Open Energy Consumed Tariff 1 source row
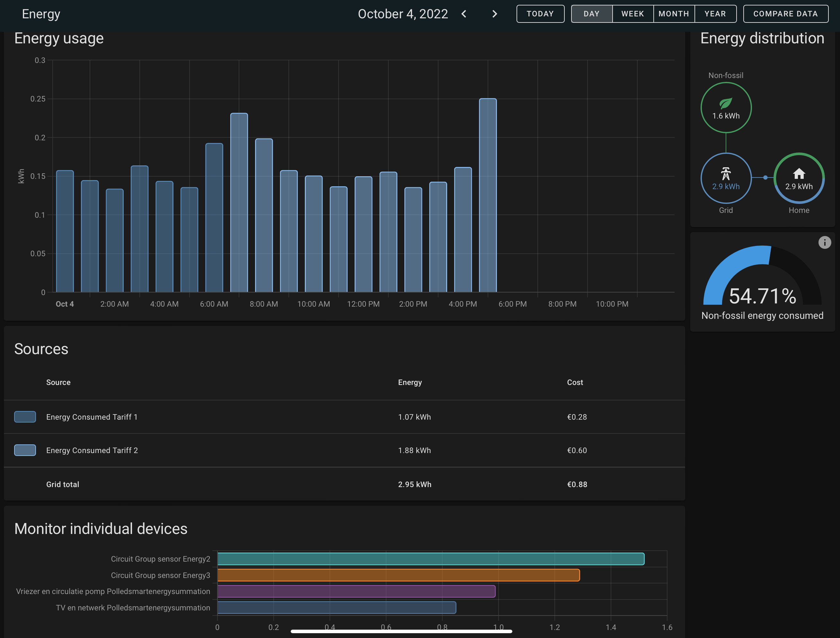This screenshot has height=638, width=840. click(x=92, y=417)
